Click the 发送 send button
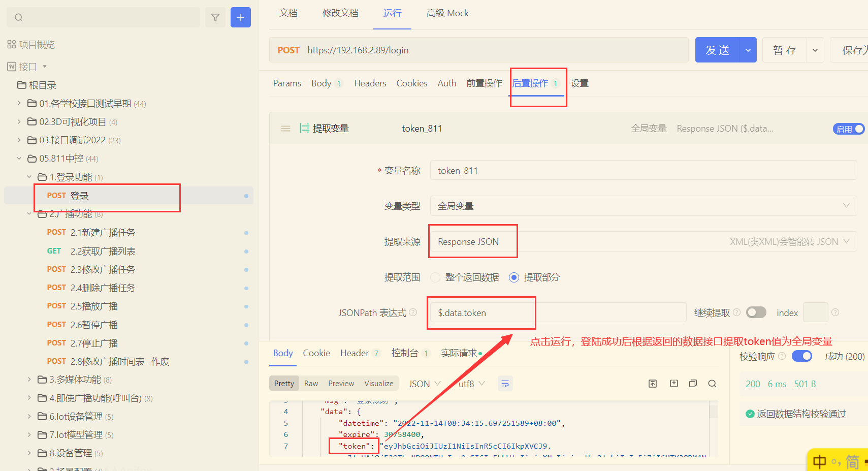Screen dimensions: 868x471 pos(717,50)
